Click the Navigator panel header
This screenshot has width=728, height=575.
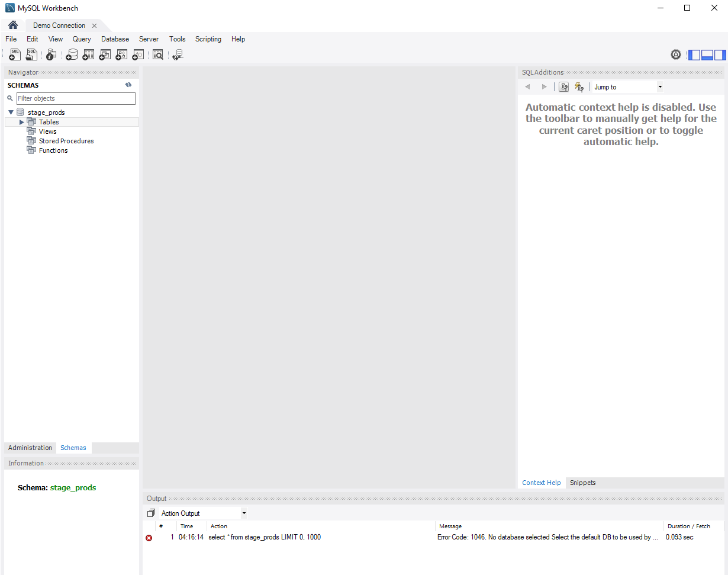pos(72,72)
